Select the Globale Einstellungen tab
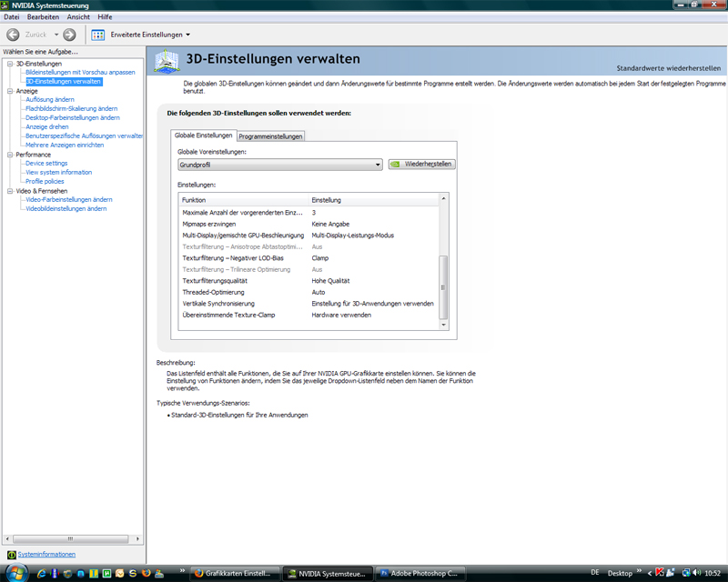Image resolution: width=728 pixels, height=582 pixels. click(x=203, y=135)
